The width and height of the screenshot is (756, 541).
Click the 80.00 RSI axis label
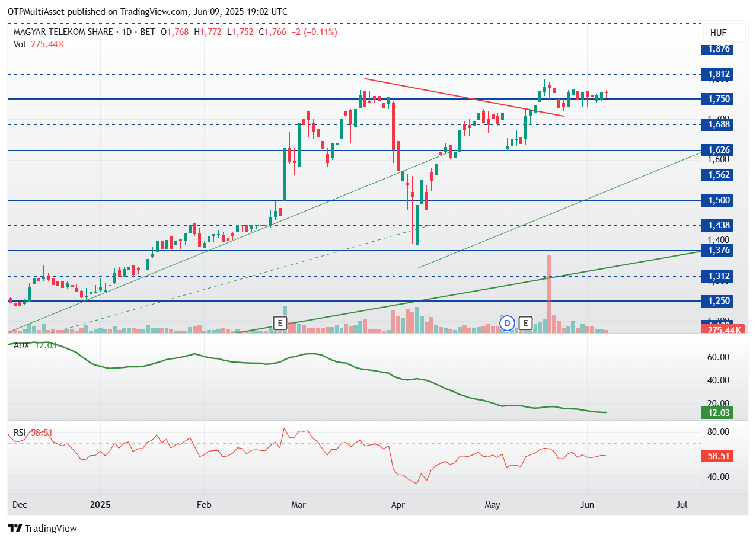click(718, 432)
